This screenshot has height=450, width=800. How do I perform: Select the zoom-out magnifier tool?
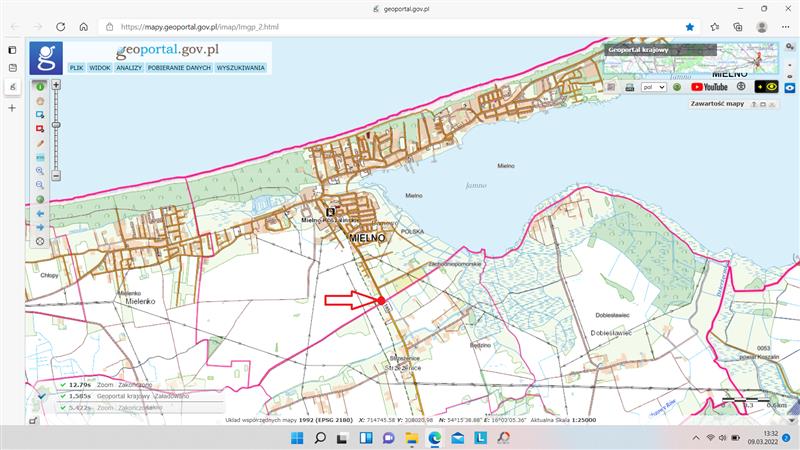[x=40, y=185]
